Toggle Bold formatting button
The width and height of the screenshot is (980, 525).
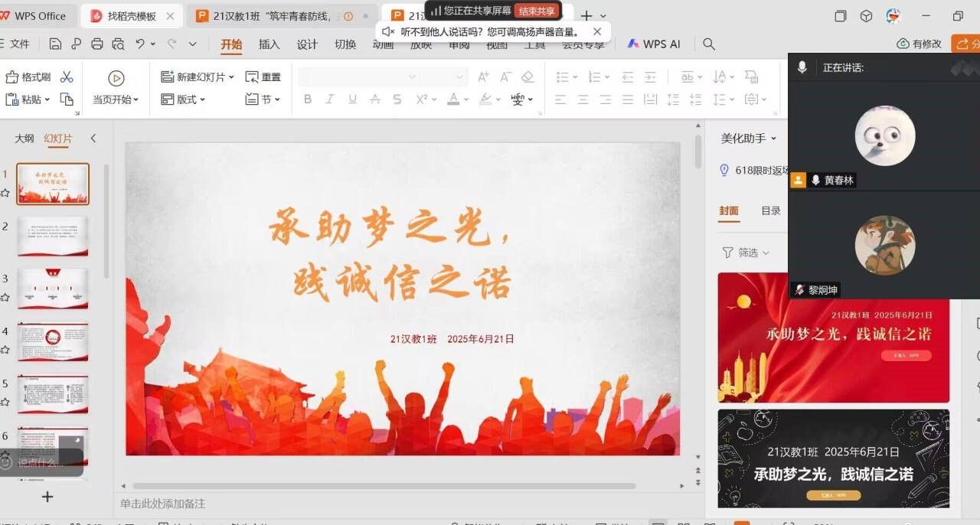coord(308,99)
